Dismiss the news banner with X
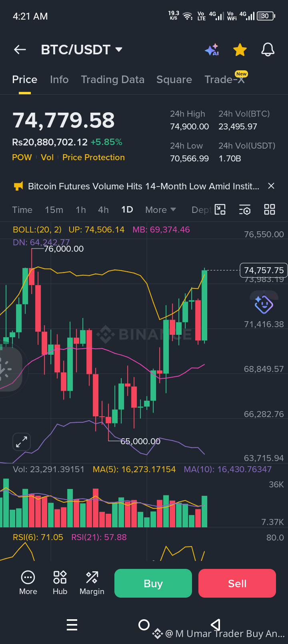The image size is (288, 644). (x=271, y=186)
